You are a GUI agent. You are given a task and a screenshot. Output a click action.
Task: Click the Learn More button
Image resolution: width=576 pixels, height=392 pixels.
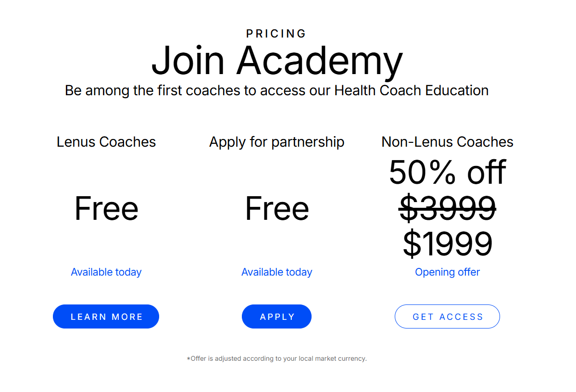106,316
